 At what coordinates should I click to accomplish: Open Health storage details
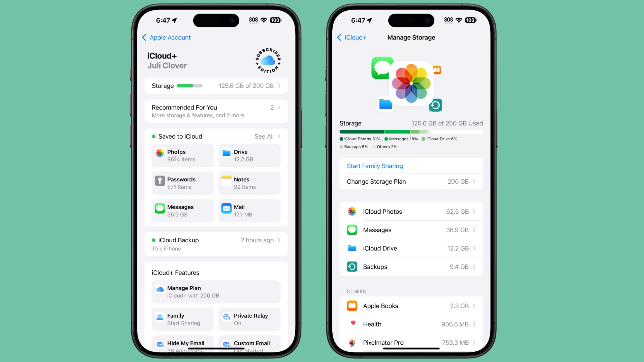411,324
